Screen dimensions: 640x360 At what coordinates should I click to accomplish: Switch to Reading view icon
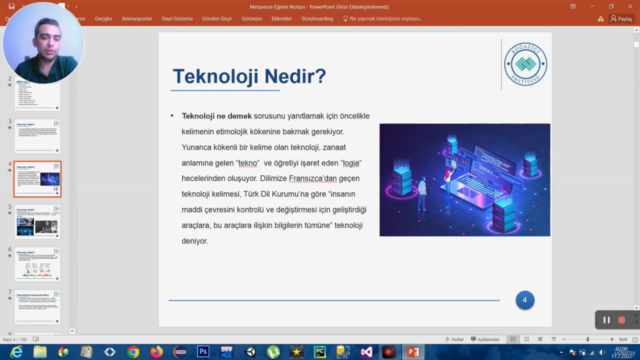[540, 339]
